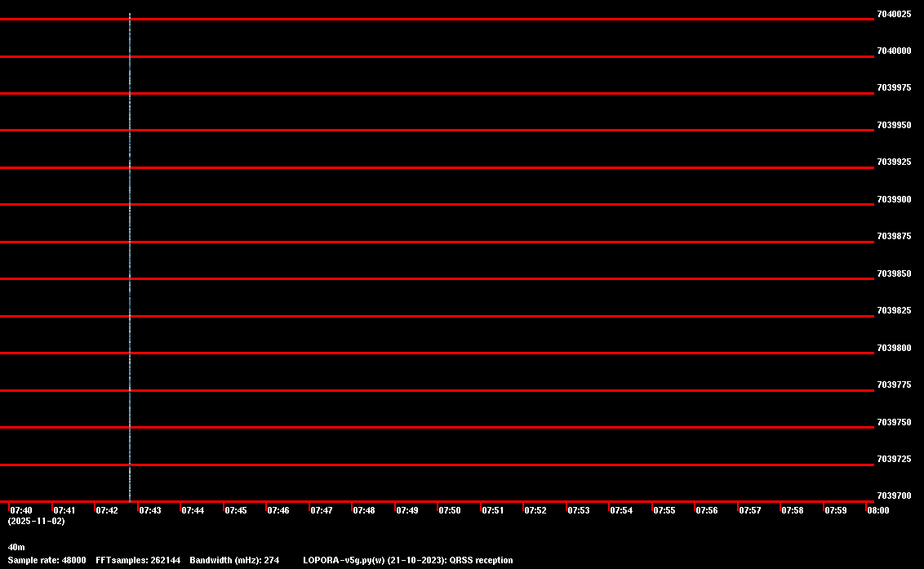Click the 07:42 time label

pos(107,510)
